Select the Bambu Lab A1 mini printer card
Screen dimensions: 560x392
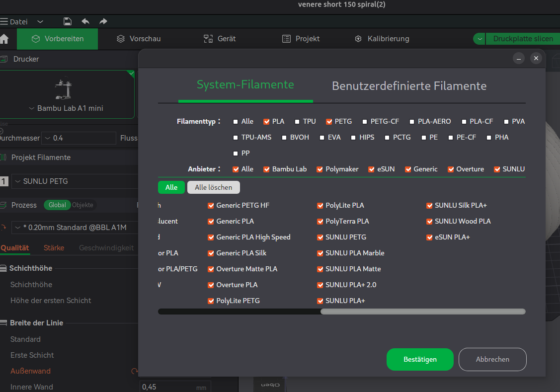coord(67,94)
